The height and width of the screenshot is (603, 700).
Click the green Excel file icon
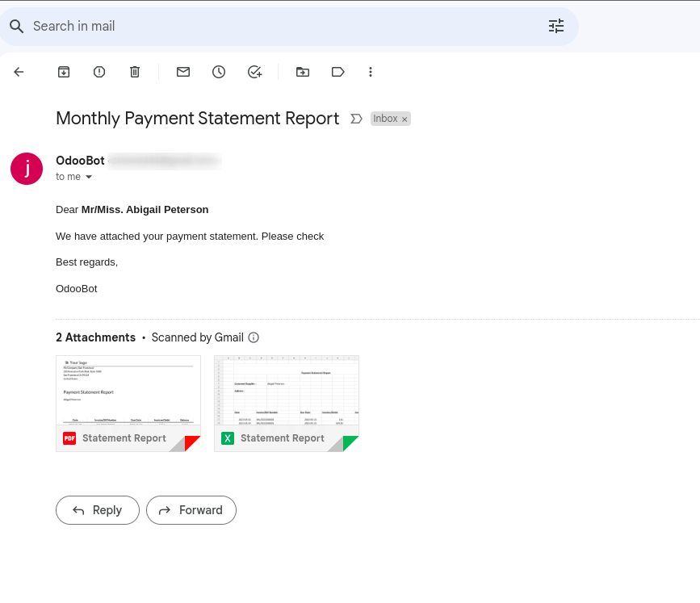coord(228,438)
